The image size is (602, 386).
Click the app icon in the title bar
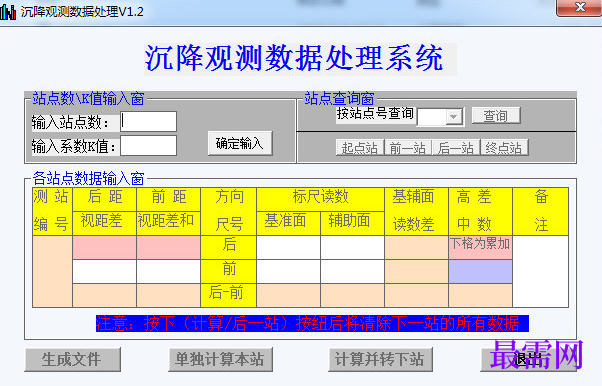pyautogui.click(x=8, y=12)
